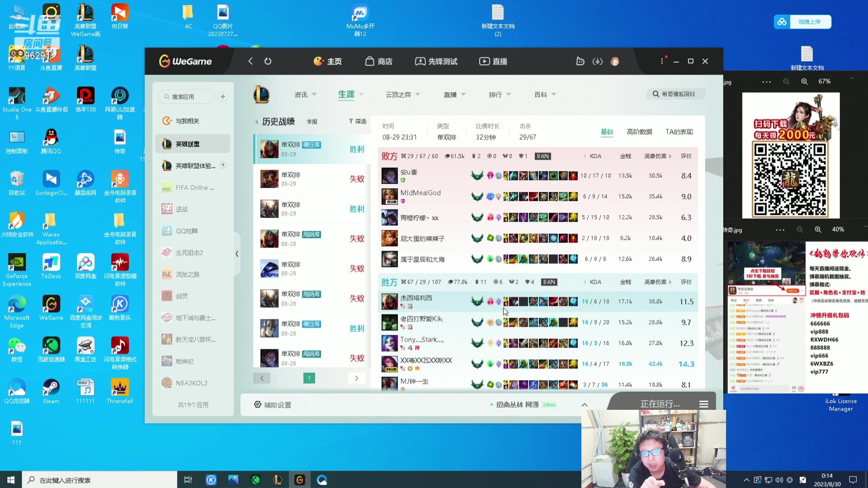
Task: Toggle BAN display for the 胜方 team
Action: pos(549,282)
